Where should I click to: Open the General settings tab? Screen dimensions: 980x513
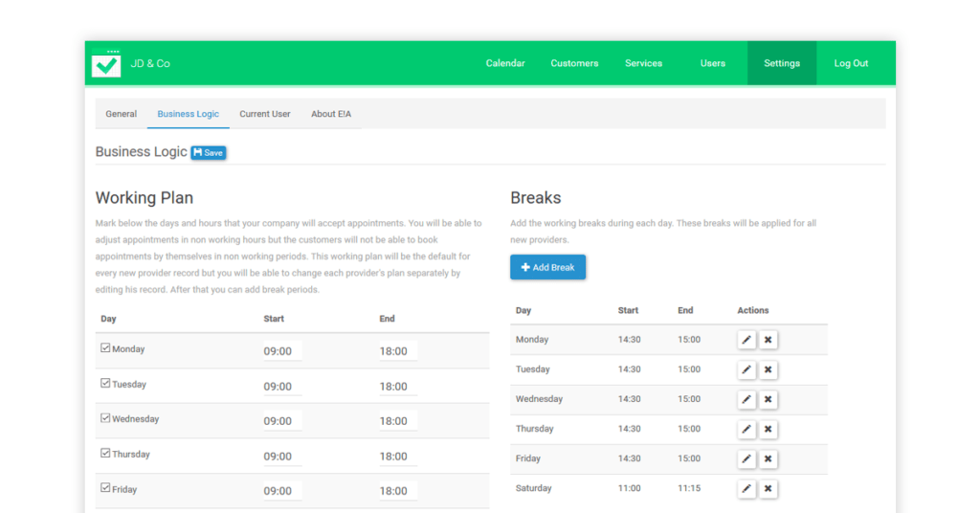click(122, 114)
